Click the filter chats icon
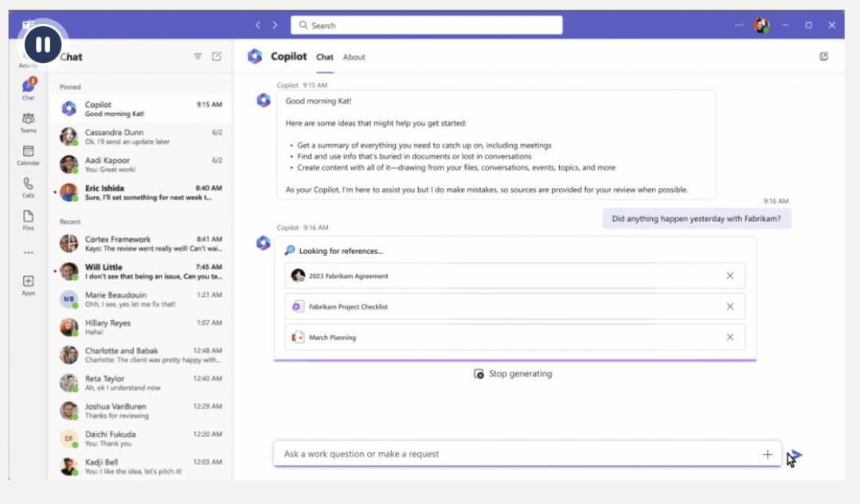The width and height of the screenshot is (860, 504). pos(198,57)
